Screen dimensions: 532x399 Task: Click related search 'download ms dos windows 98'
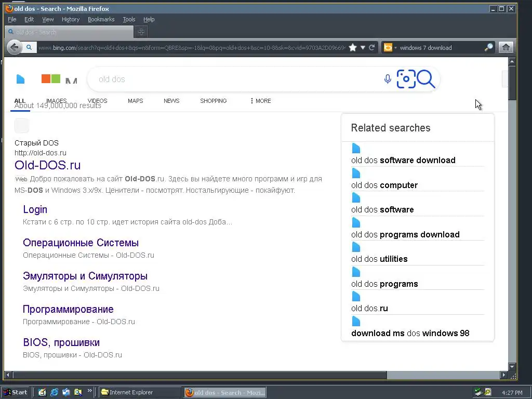pyautogui.click(x=410, y=333)
